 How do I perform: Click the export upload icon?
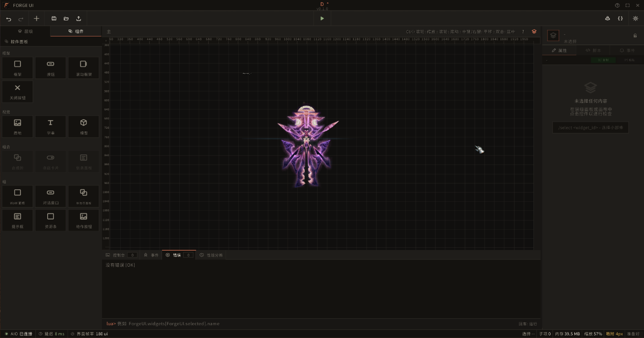78,18
